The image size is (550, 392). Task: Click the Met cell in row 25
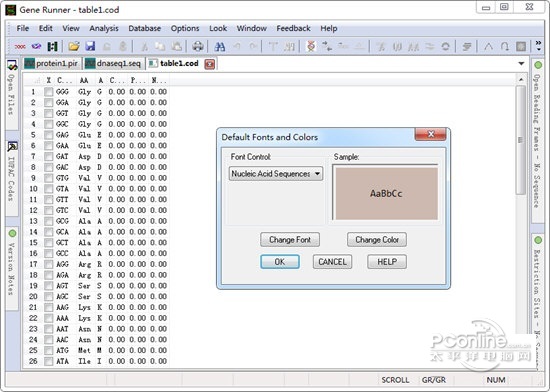[85, 351]
